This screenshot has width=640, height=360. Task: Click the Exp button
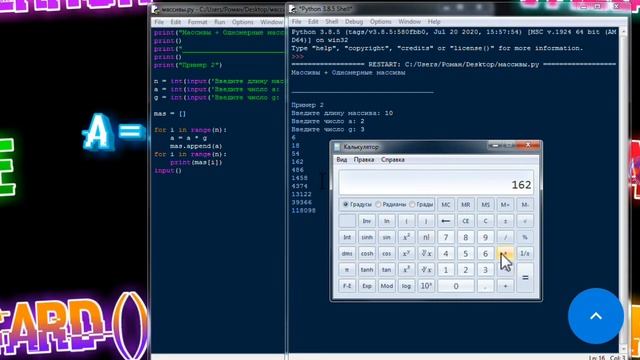pyautogui.click(x=367, y=286)
